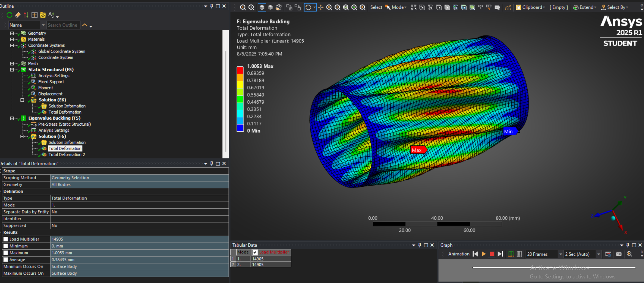Image resolution: width=644 pixels, height=283 pixels.
Task: Toggle the Load Multiplier checkbox in Details
Action: tap(6, 239)
